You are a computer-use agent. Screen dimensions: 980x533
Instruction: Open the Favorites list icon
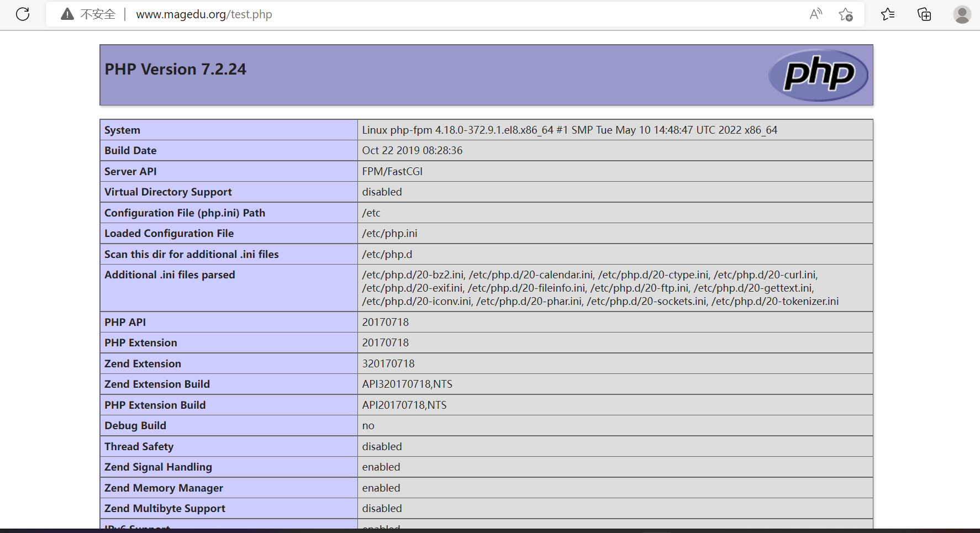coord(888,14)
